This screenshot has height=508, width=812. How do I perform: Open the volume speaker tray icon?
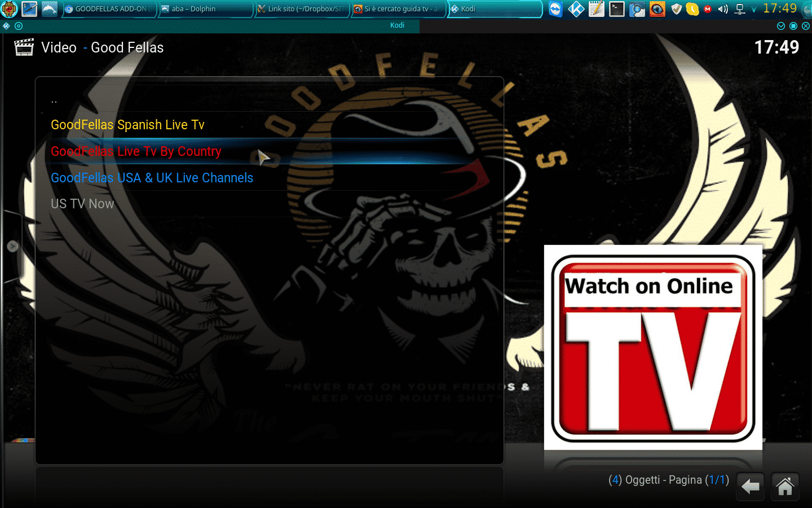(723, 9)
